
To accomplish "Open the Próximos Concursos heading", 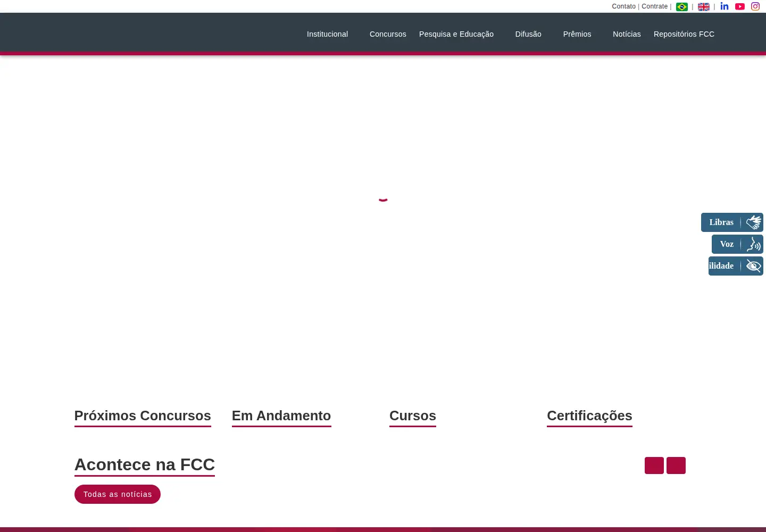I will [143, 416].
